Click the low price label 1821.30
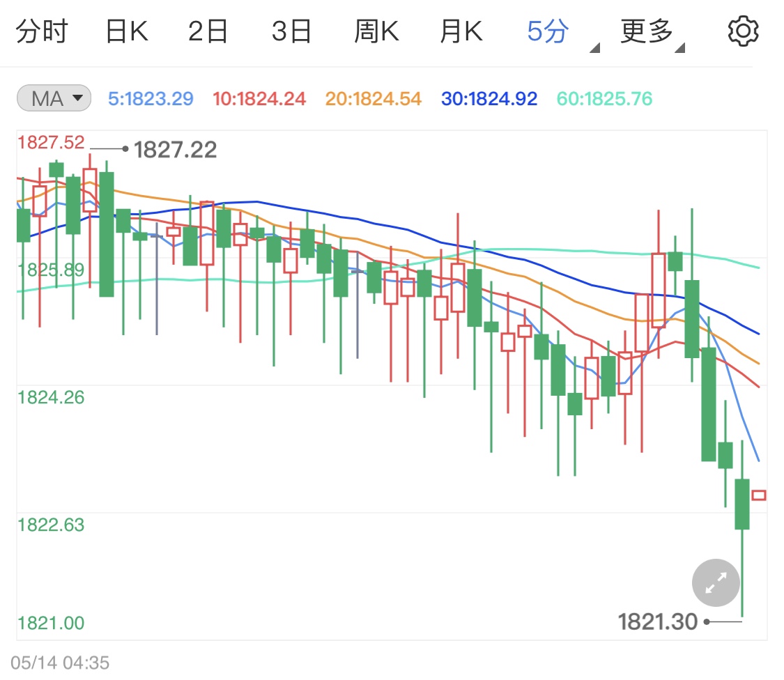Screen dimensions: 784x680 point(657,622)
